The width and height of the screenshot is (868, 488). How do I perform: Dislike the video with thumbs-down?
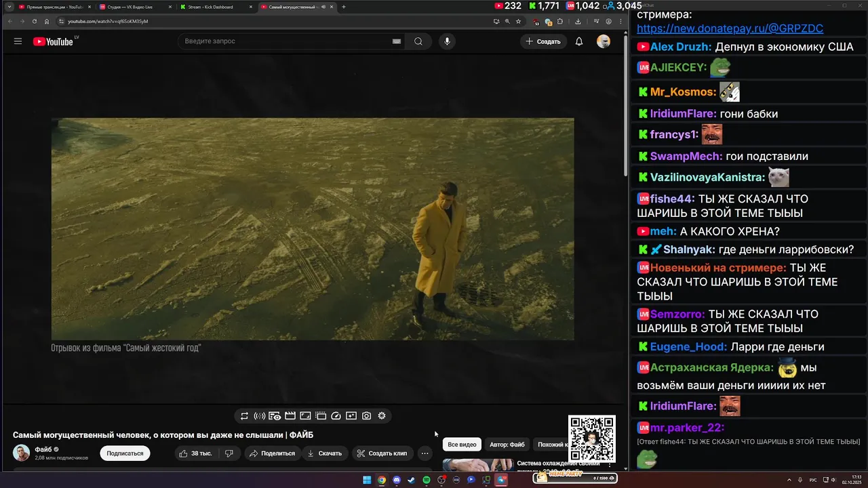pos(229,453)
